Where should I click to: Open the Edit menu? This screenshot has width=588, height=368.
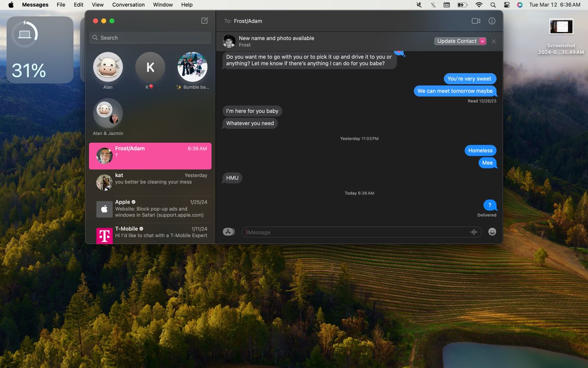pos(78,5)
